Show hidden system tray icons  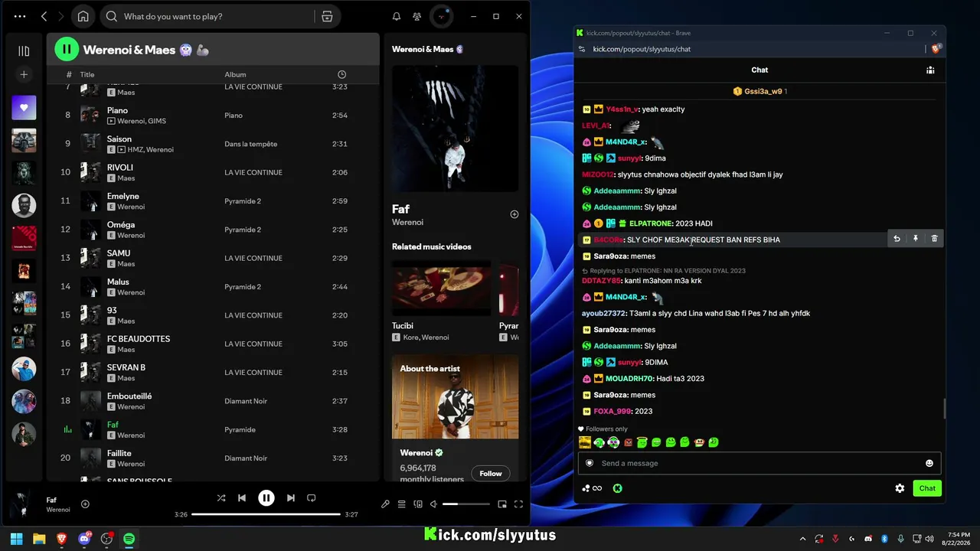coord(802,539)
